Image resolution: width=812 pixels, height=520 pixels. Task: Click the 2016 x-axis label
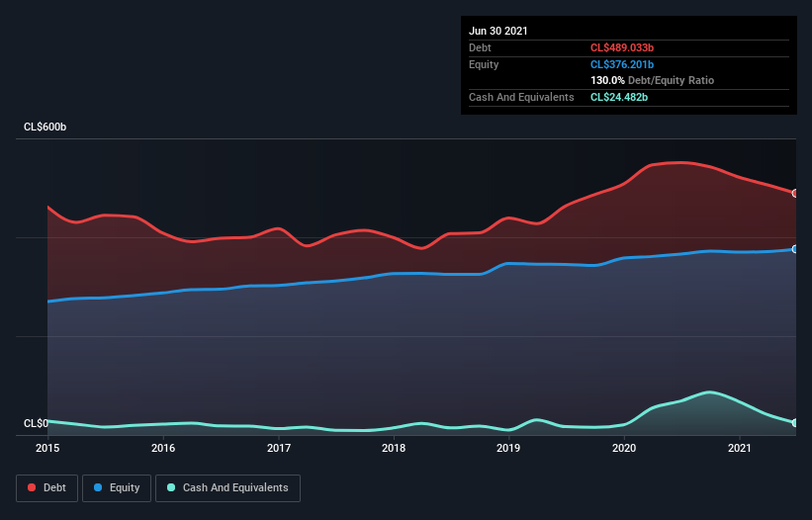coord(163,448)
